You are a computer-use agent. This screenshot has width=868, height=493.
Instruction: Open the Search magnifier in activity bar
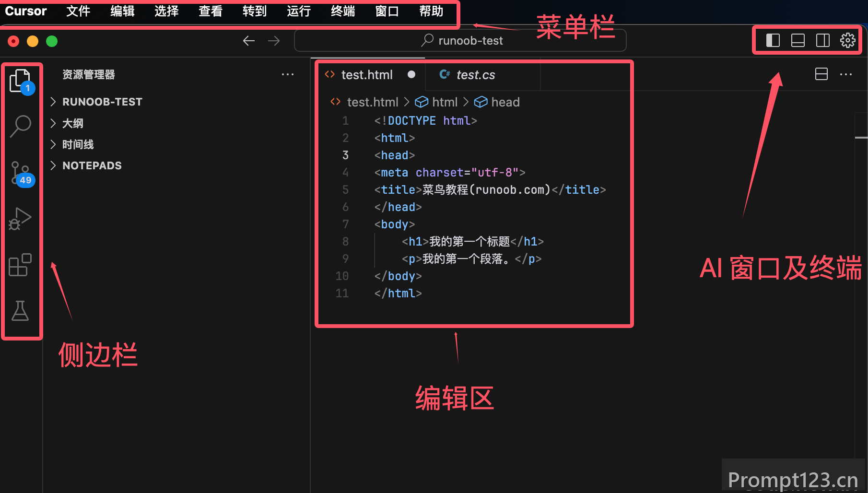click(x=21, y=126)
